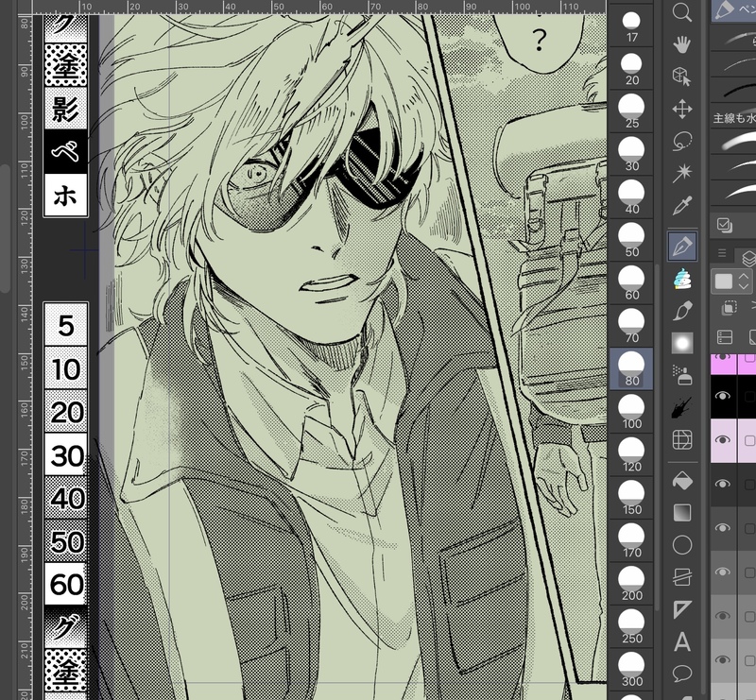Tap the 50 tone density button

point(65,540)
